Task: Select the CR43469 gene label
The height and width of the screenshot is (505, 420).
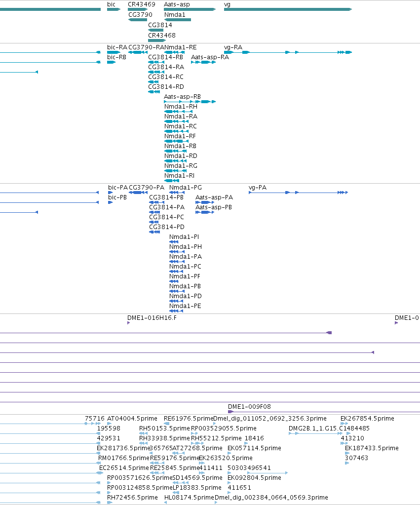Action: point(141,4)
